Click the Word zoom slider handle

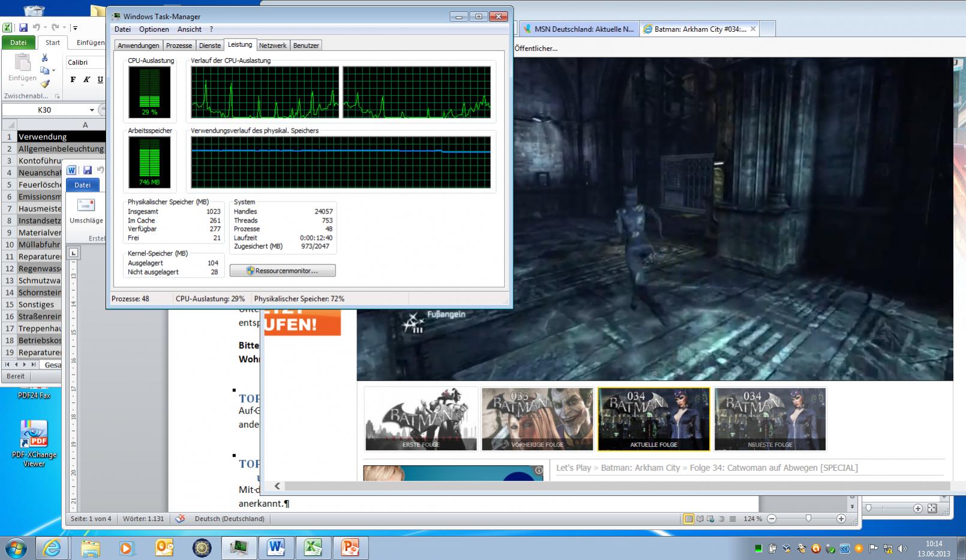(809, 519)
